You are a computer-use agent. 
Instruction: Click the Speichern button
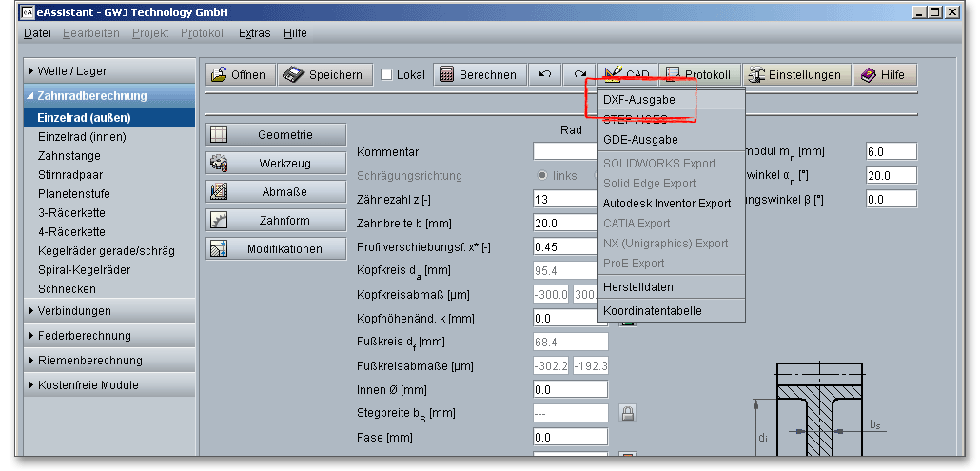[x=324, y=75]
